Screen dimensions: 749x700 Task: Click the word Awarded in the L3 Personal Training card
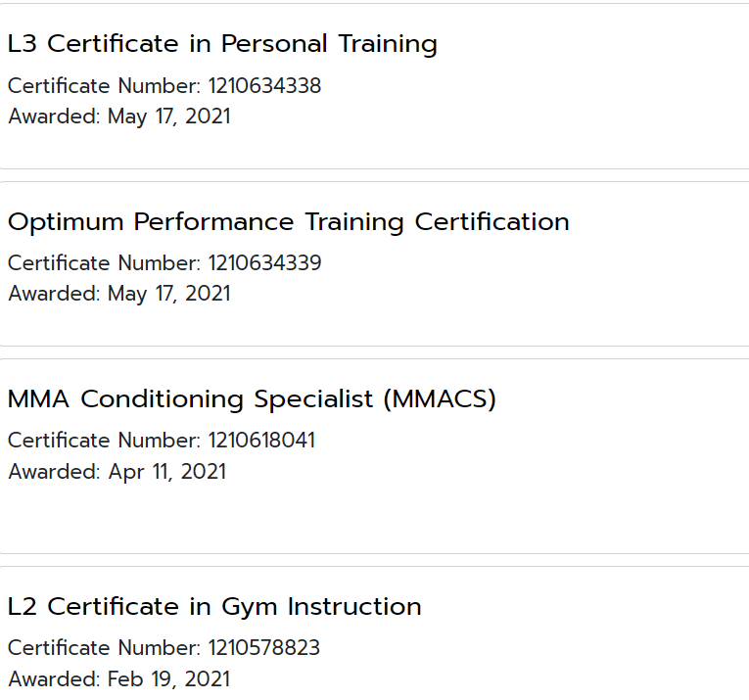pyautogui.click(x=53, y=117)
